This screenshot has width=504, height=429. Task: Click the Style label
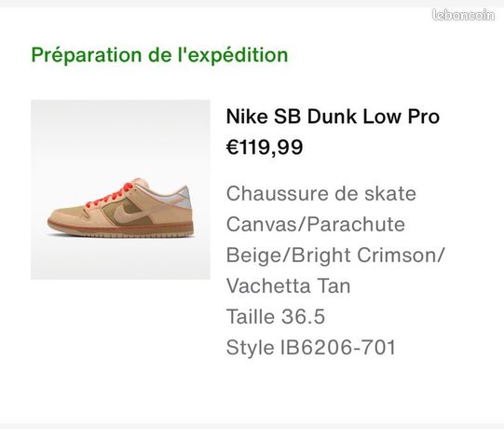[250, 348]
